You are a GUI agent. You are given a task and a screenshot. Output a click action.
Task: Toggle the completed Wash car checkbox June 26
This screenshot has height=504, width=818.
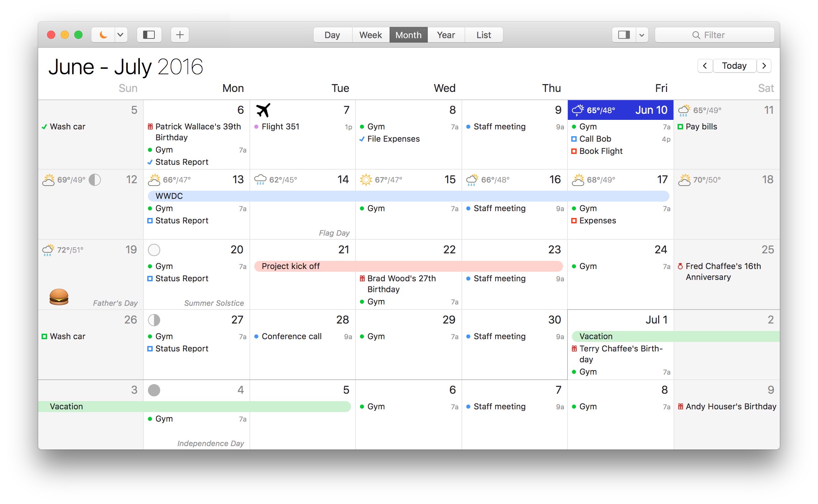click(x=47, y=336)
